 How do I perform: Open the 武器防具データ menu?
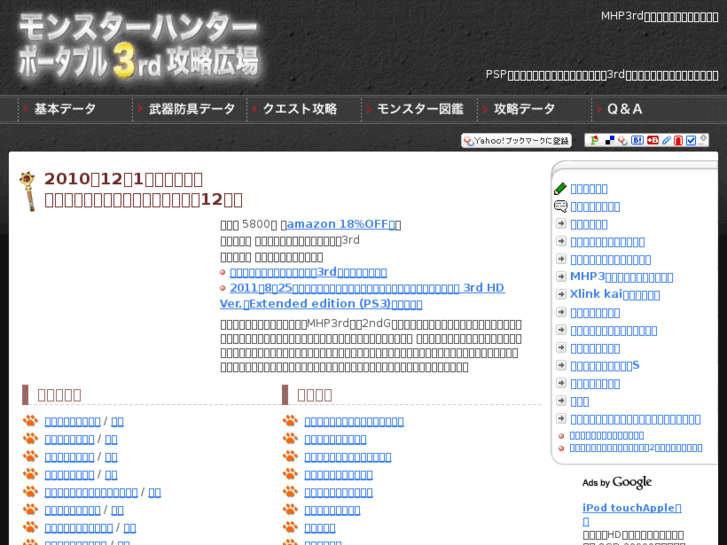click(191, 109)
